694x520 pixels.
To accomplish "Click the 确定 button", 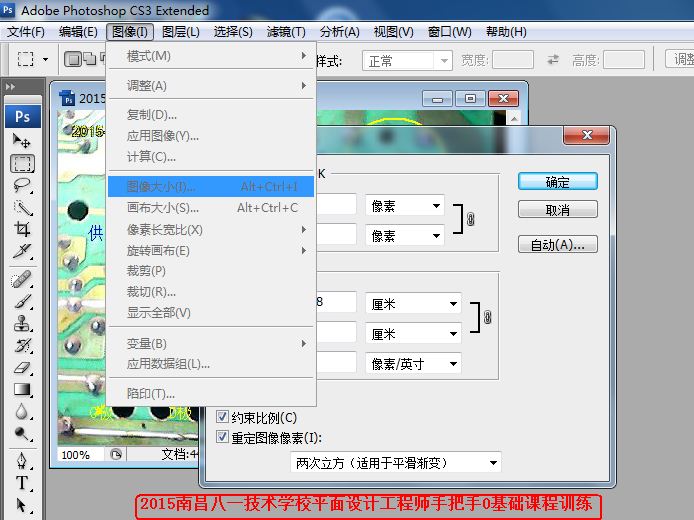I will coord(558,182).
